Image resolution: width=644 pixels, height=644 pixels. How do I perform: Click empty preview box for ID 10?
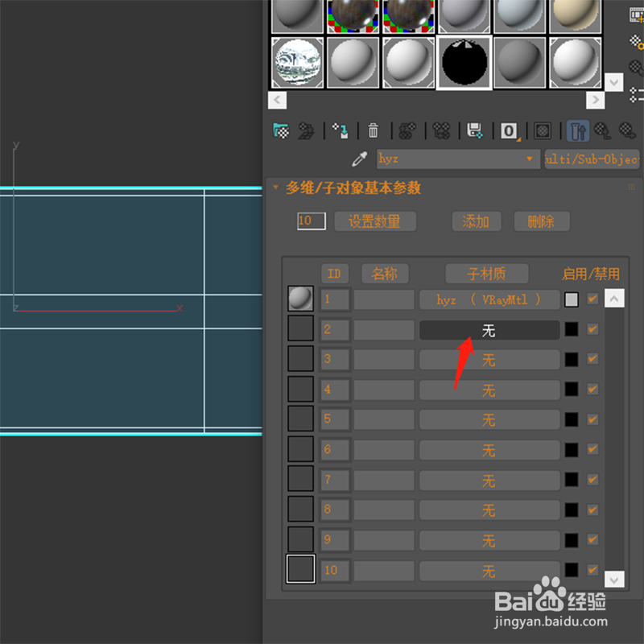tap(300, 569)
